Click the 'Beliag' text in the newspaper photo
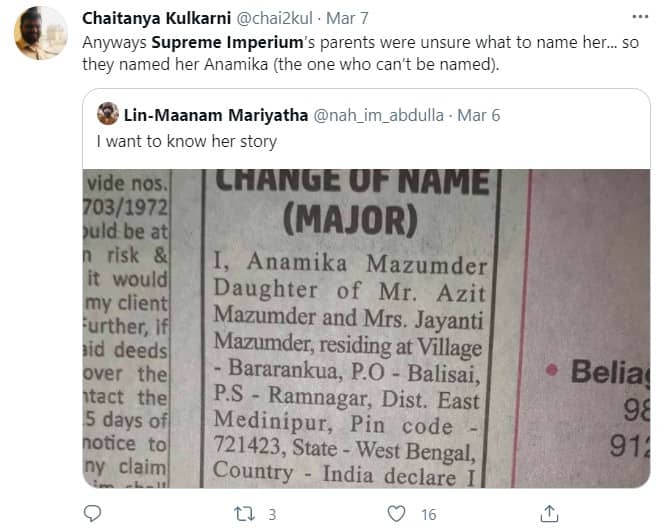 tap(610, 373)
